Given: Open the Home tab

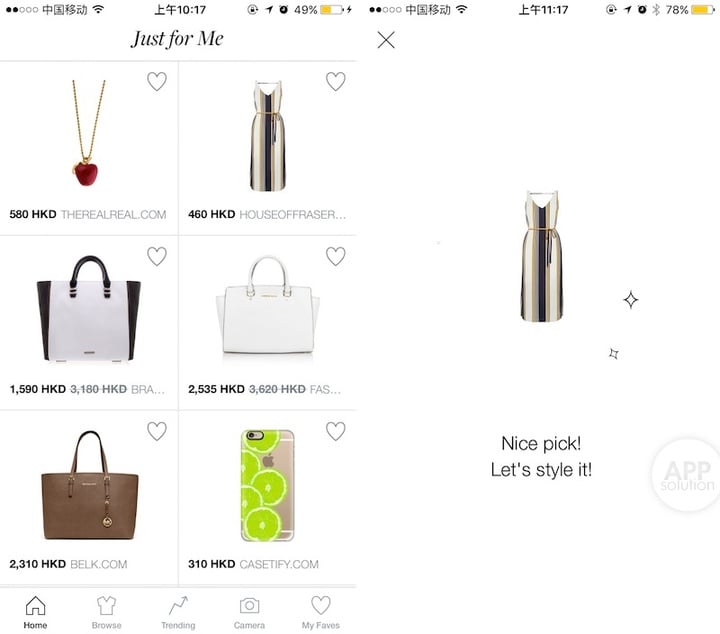Looking at the screenshot, I should tap(35, 613).
